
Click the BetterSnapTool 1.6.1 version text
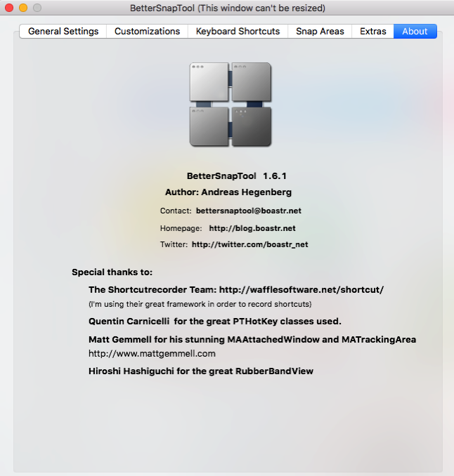[x=237, y=176]
